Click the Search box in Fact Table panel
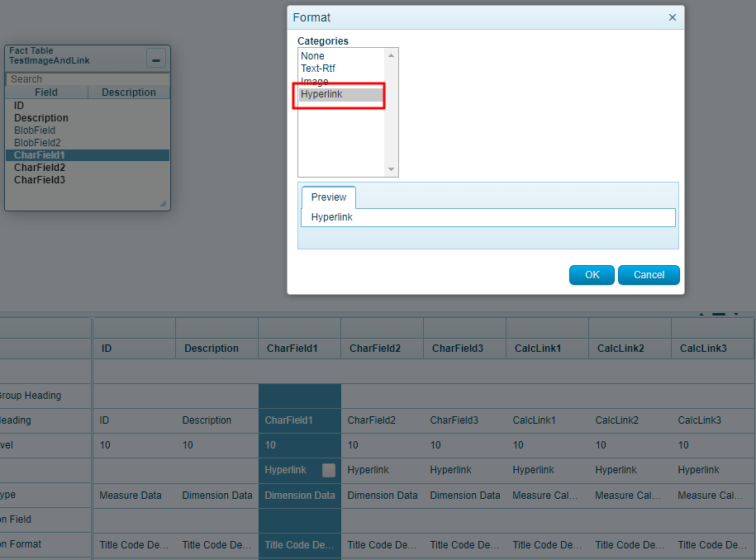Viewport: 756px width, 560px height. tap(87, 79)
